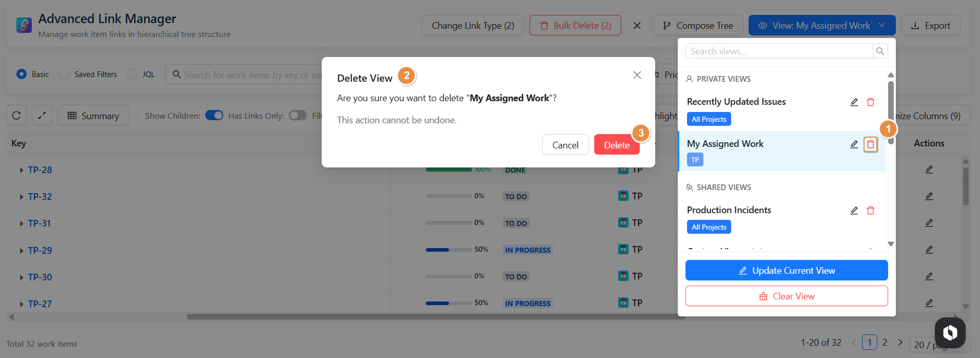Click the views list vertical scrollbar

click(x=891, y=113)
